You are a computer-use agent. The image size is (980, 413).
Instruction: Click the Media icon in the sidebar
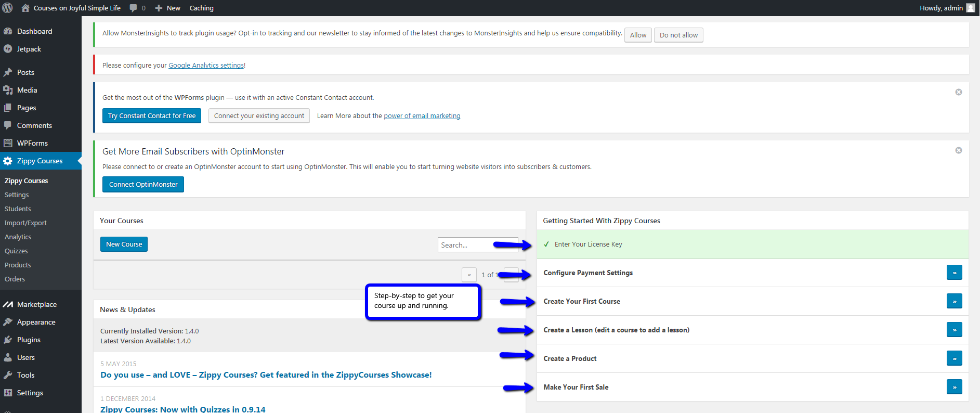[8, 90]
